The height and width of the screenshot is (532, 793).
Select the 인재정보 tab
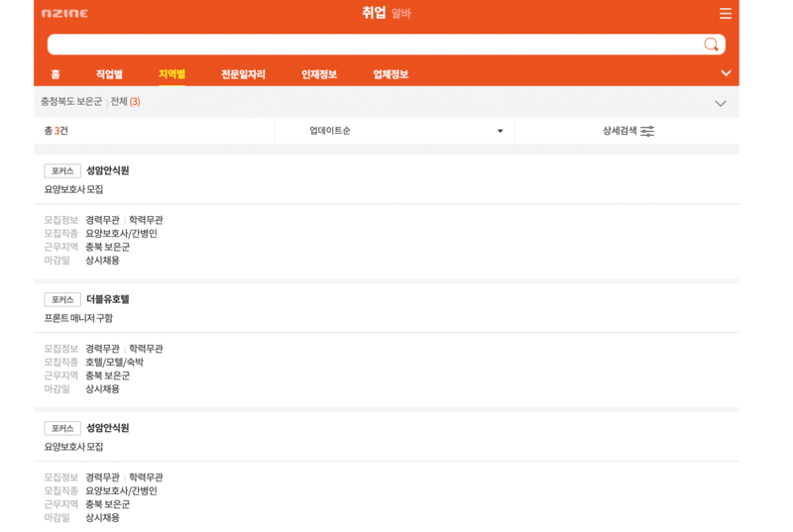pos(319,74)
